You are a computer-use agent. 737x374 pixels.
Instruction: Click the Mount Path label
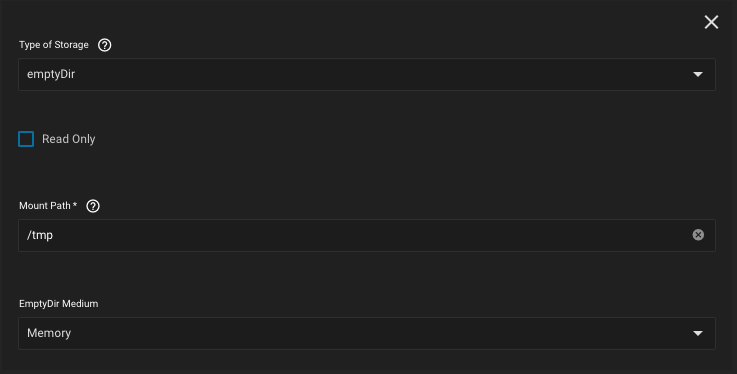(47, 205)
